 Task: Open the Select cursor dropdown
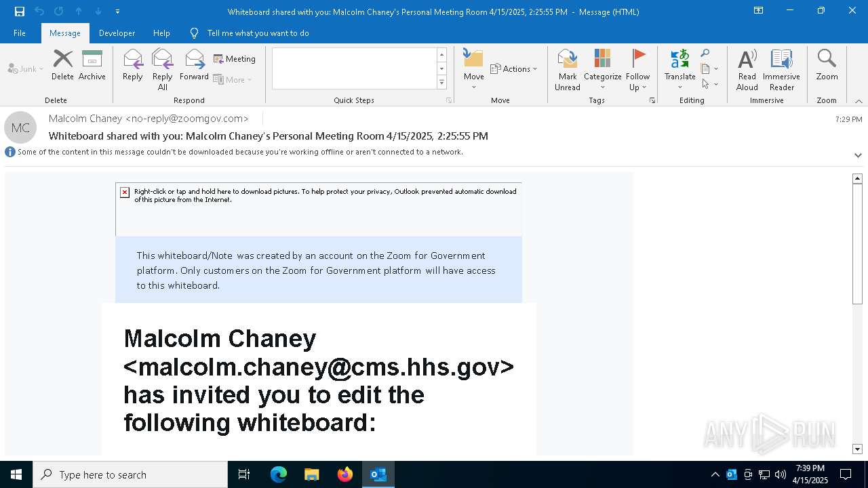(x=709, y=84)
